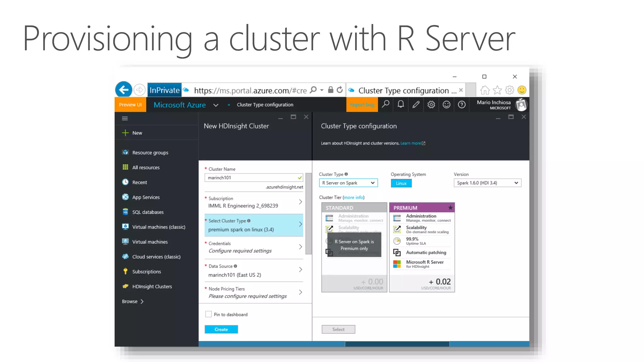Open the notifications bell icon

coord(401,104)
